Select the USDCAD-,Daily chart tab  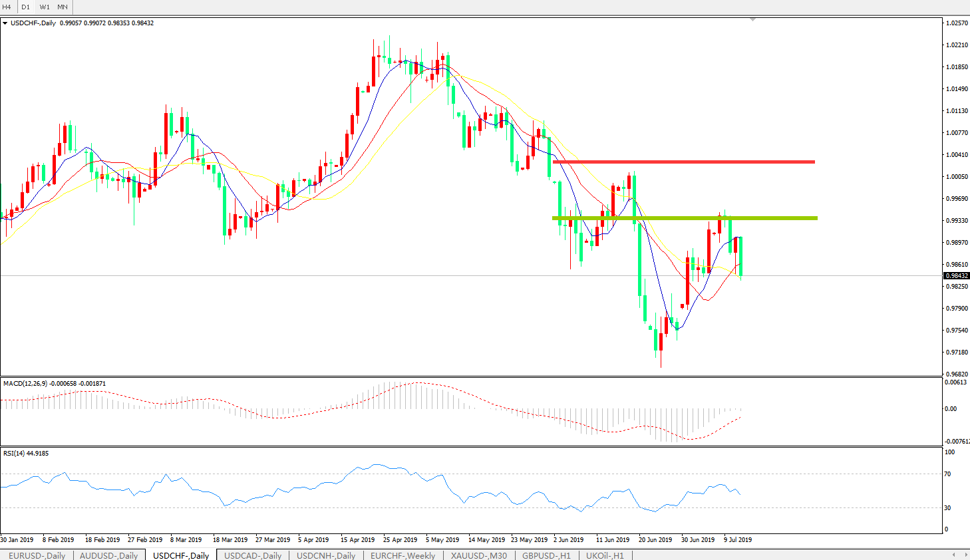tap(253, 555)
